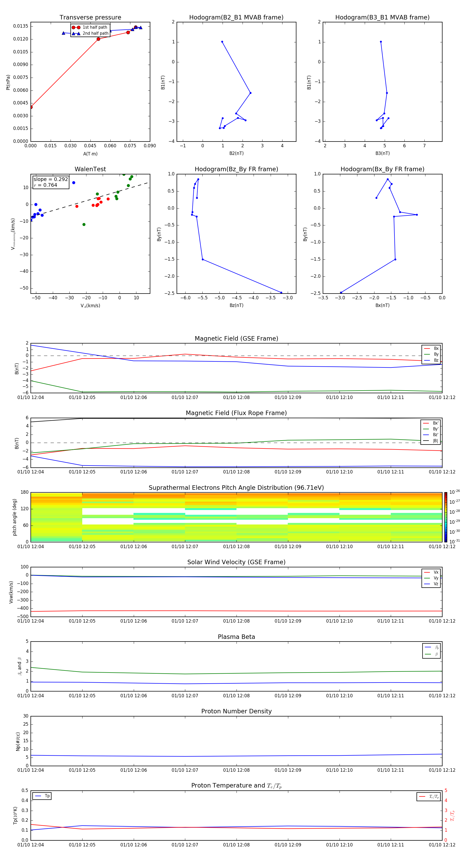Click the "Transverse pressure" plot title
Viewport: 473px width, 868px height.
[90, 18]
